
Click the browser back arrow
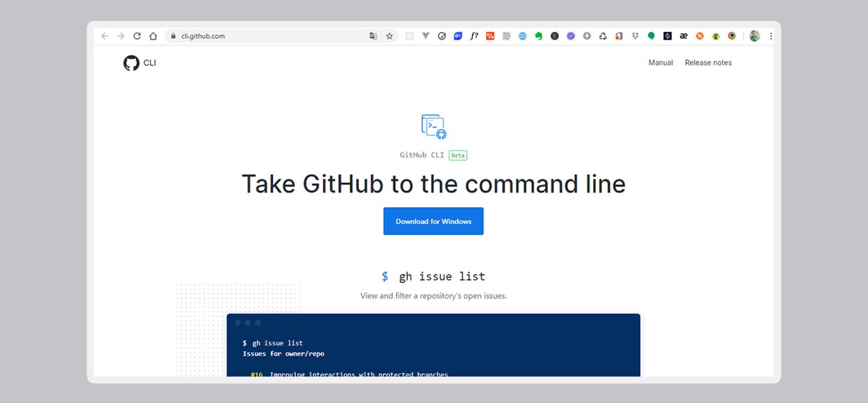coord(105,36)
